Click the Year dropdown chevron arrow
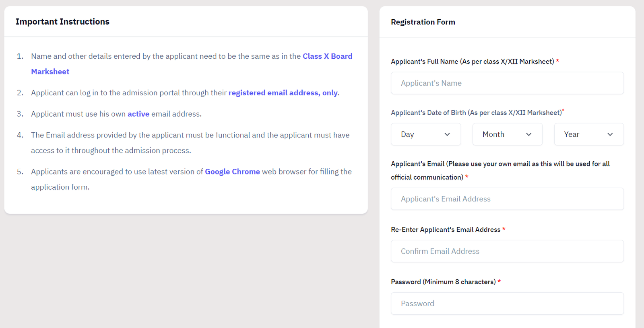This screenshot has height=328, width=644. 610,134
